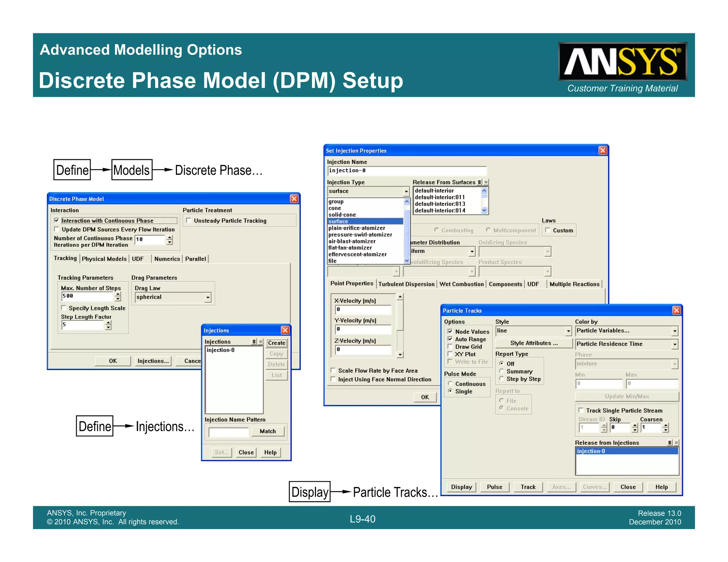Screen dimensions: 728x562
Task: Choose Step by Step report type
Action: click(x=501, y=378)
